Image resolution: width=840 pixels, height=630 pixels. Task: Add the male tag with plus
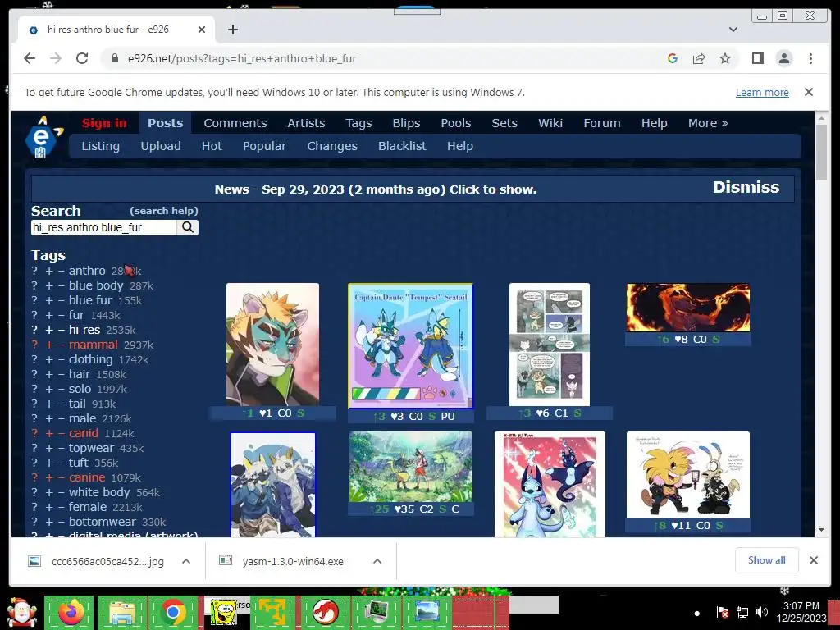(x=49, y=418)
